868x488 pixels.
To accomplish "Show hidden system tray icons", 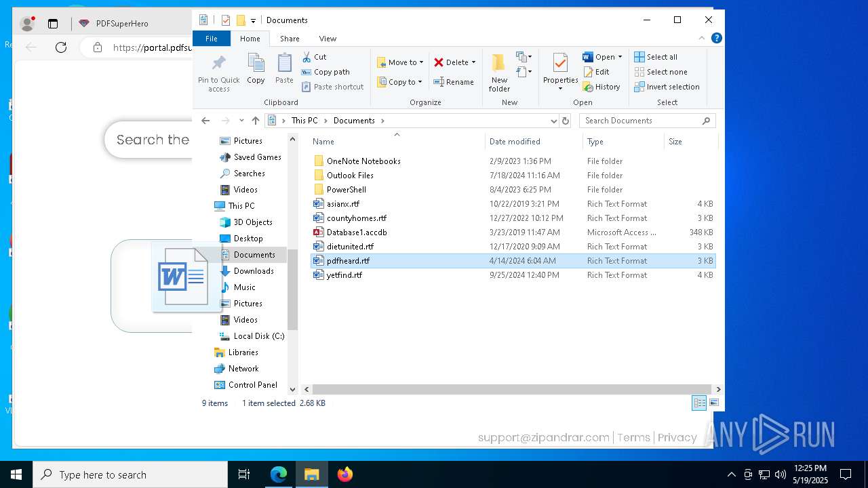I will [731, 474].
